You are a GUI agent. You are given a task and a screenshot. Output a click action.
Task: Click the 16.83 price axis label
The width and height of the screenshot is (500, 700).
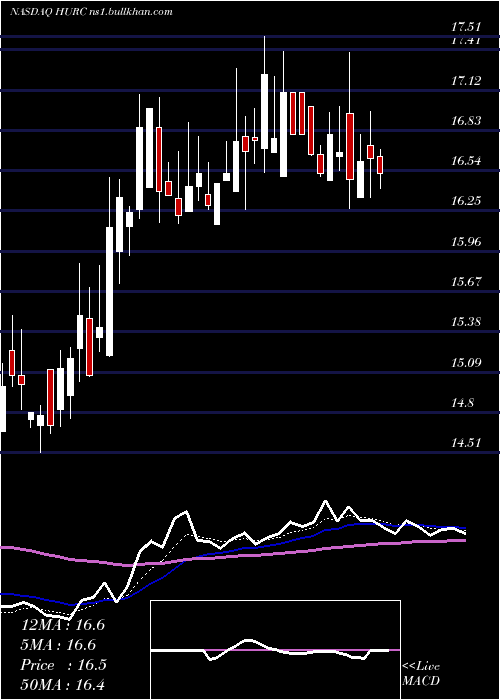click(466, 121)
